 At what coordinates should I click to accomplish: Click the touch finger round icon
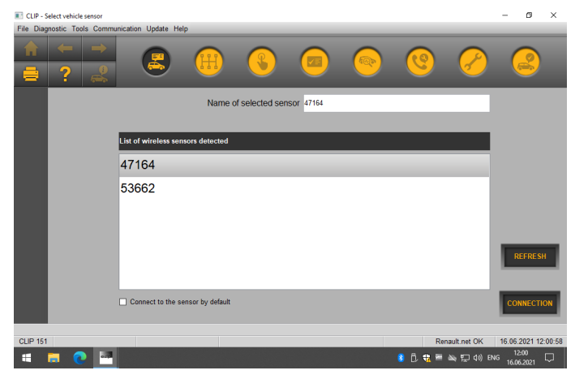[262, 62]
